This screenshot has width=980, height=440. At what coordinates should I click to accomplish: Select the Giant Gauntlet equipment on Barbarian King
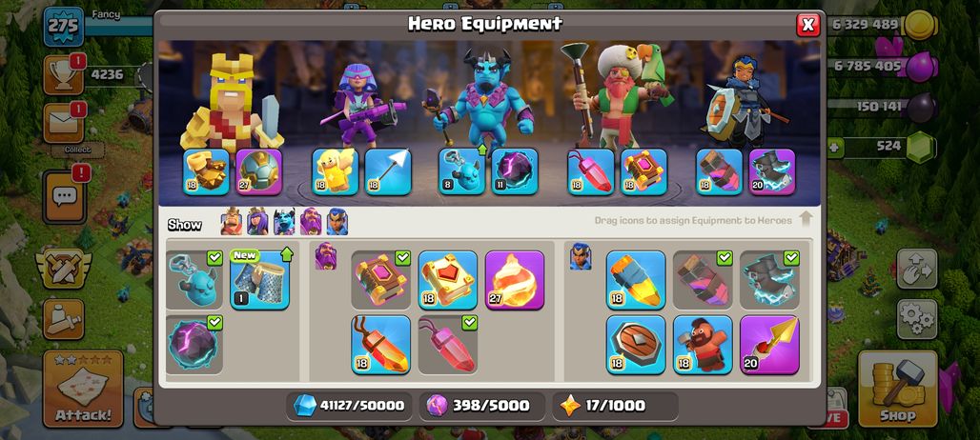tap(206, 171)
